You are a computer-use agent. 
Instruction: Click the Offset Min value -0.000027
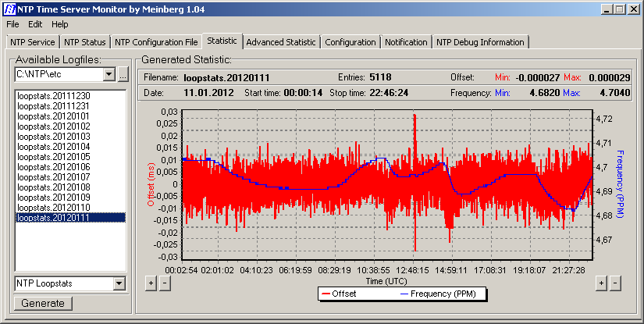pos(538,77)
